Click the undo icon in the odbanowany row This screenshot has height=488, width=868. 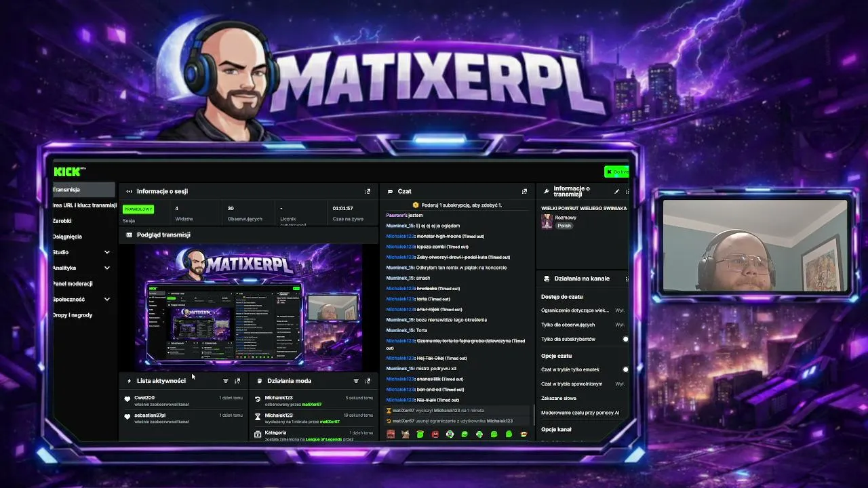pyautogui.click(x=258, y=400)
